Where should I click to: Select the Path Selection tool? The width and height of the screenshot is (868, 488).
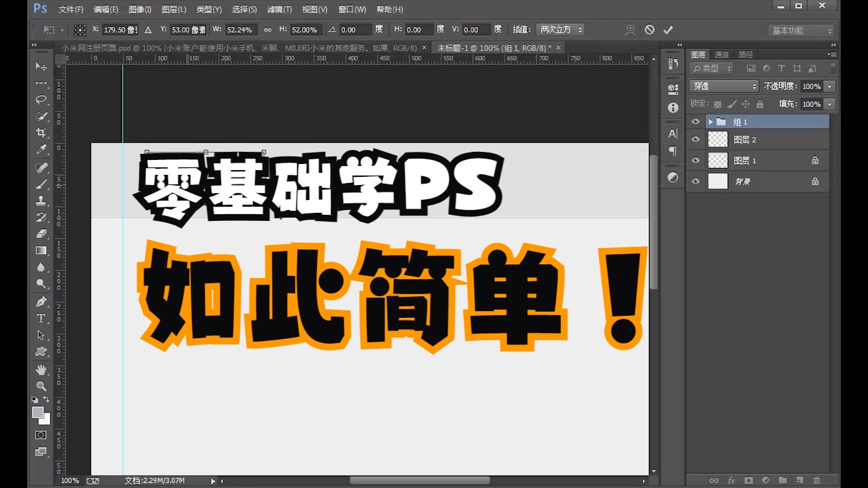(41, 335)
